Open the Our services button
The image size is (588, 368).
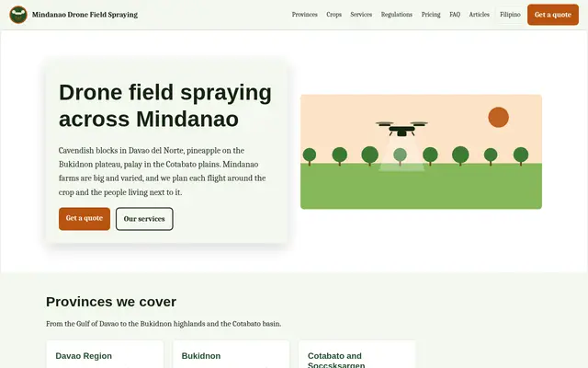[144, 219]
